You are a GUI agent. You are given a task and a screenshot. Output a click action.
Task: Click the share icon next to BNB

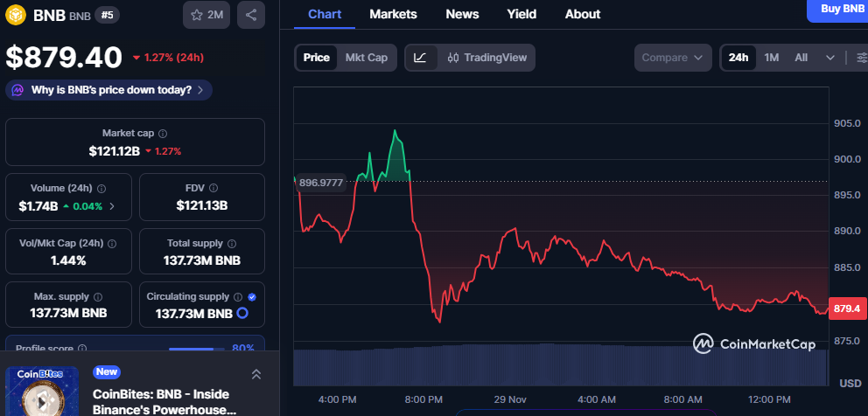click(251, 15)
